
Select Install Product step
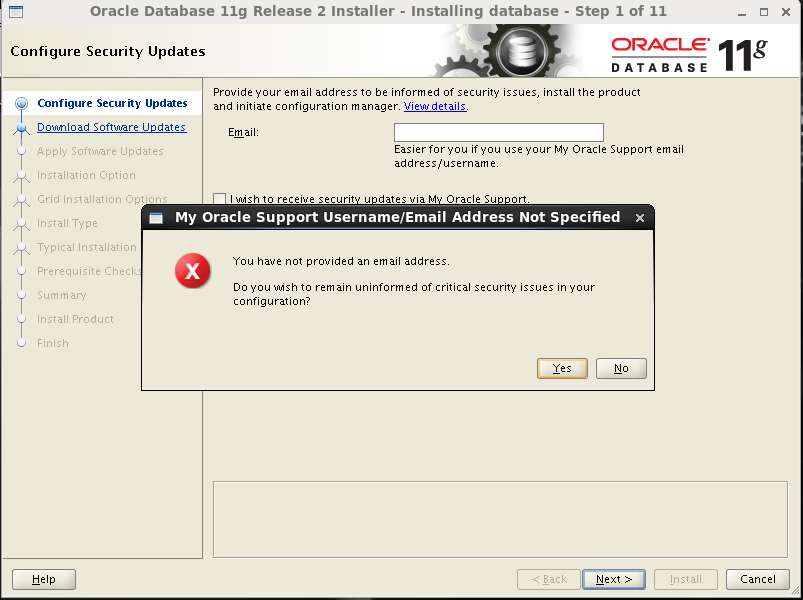point(75,319)
